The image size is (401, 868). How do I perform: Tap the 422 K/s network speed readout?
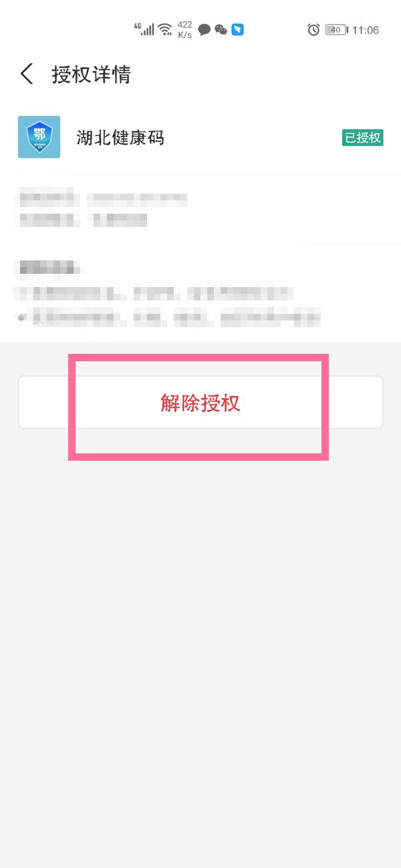point(185,29)
